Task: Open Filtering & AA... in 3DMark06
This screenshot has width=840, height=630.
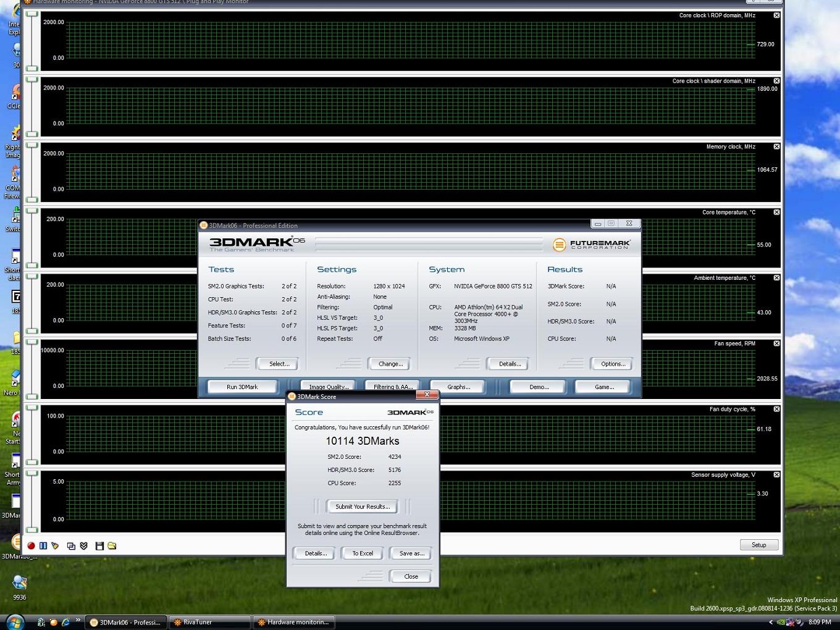Action: pyautogui.click(x=393, y=386)
